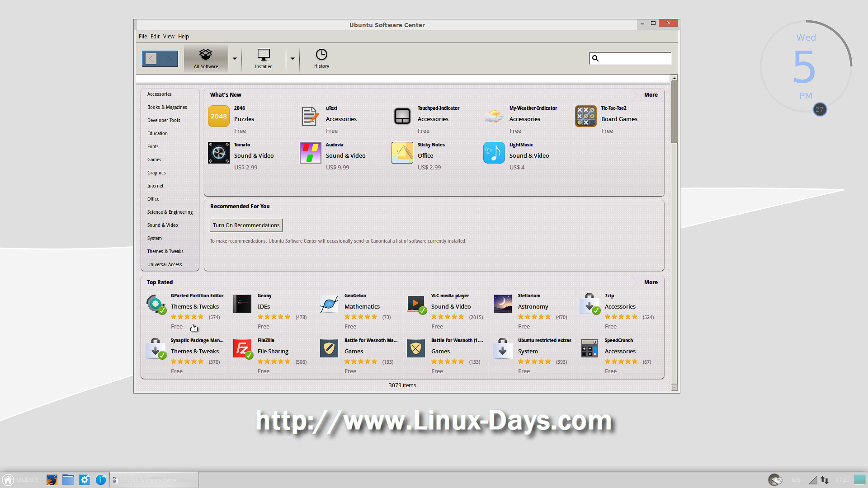Launch Firefox from the taskbar
This screenshot has height=488, width=868.
[52, 480]
